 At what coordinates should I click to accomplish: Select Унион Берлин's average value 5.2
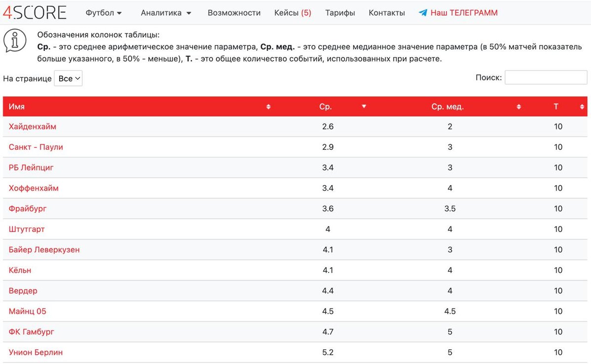pos(328,353)
